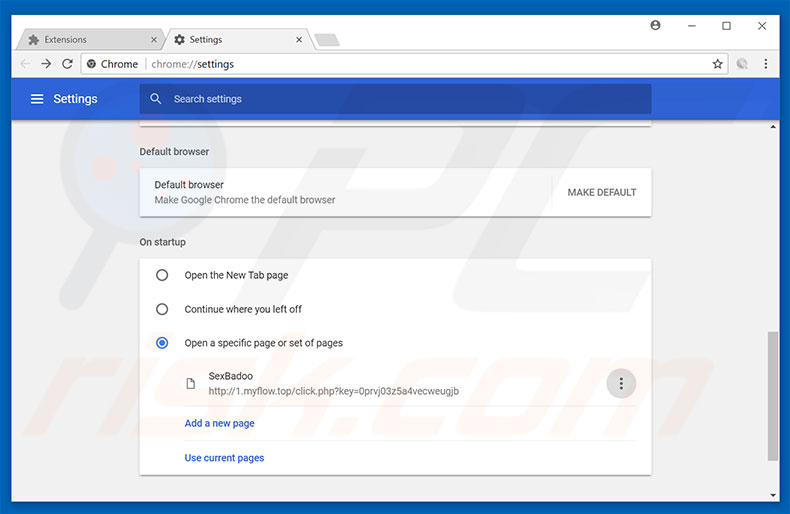Click the On startup section heading
Viewport: 790px width, 514px height.
pos(162,242)
